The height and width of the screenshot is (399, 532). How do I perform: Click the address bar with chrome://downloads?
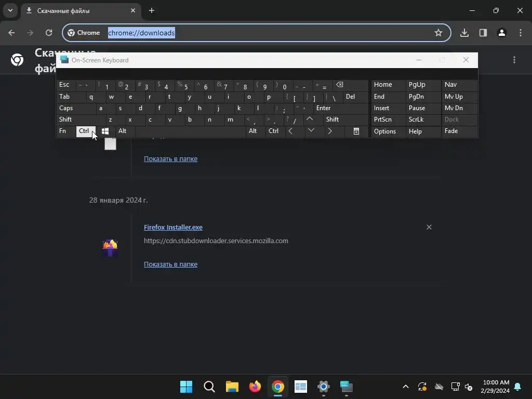coord(257,33)
